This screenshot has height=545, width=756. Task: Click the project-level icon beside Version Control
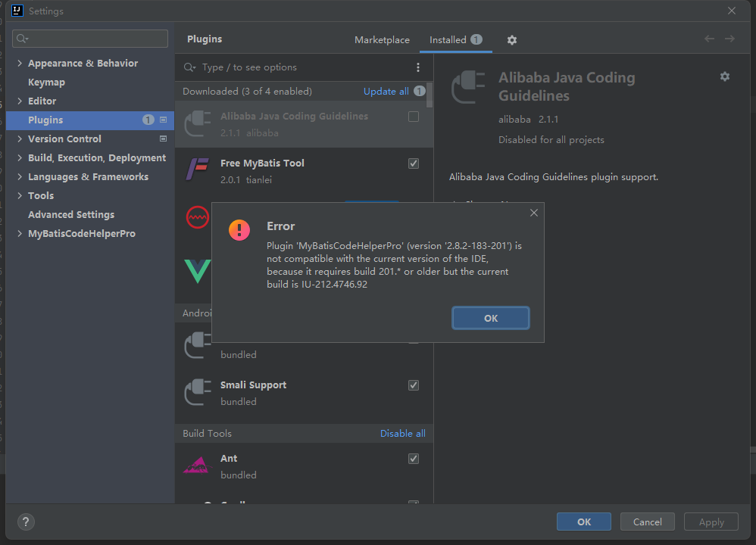click(164, 139)
